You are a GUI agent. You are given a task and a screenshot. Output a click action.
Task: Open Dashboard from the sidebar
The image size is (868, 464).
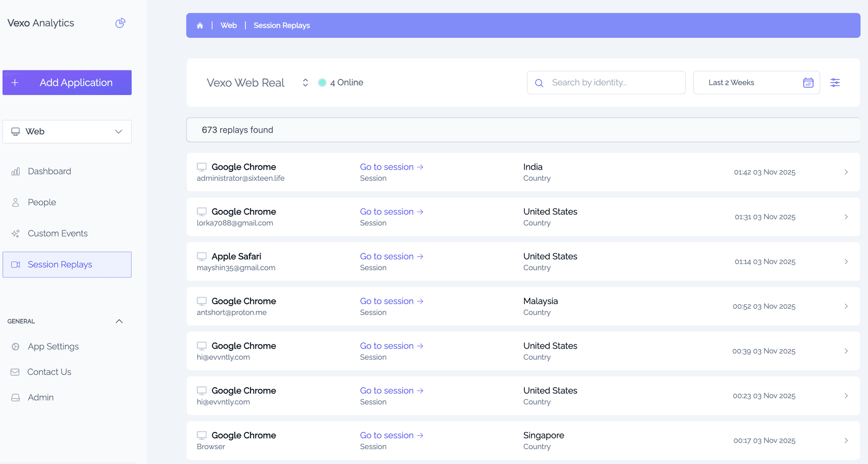pyautogui.click(x=49, y=171)
